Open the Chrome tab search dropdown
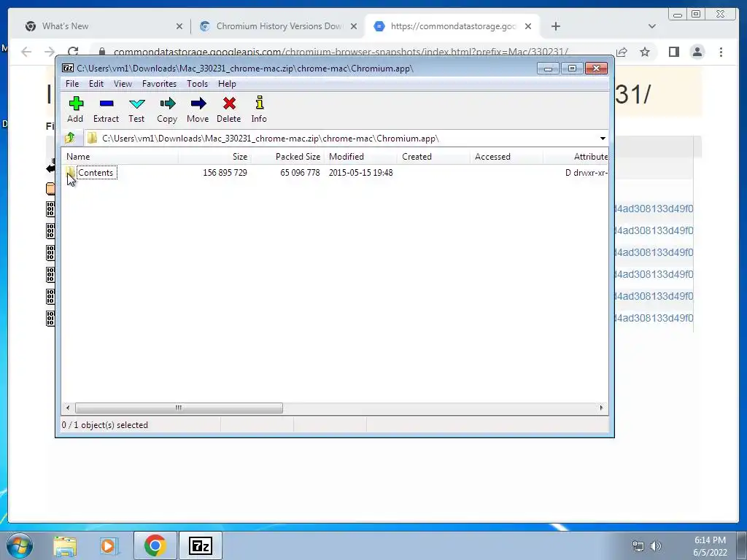 click(x=651, y=27)
